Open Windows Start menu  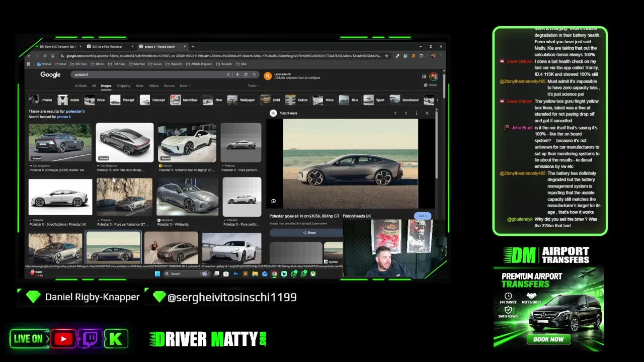[157, 274]
